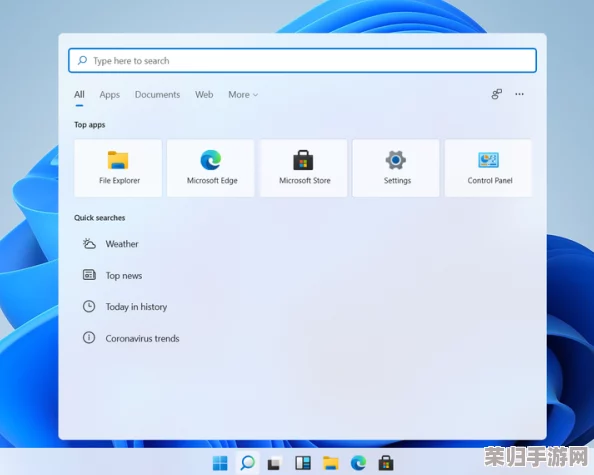
Task: Open File Explorer from the taskbar
Action: [x=330, y=463]
